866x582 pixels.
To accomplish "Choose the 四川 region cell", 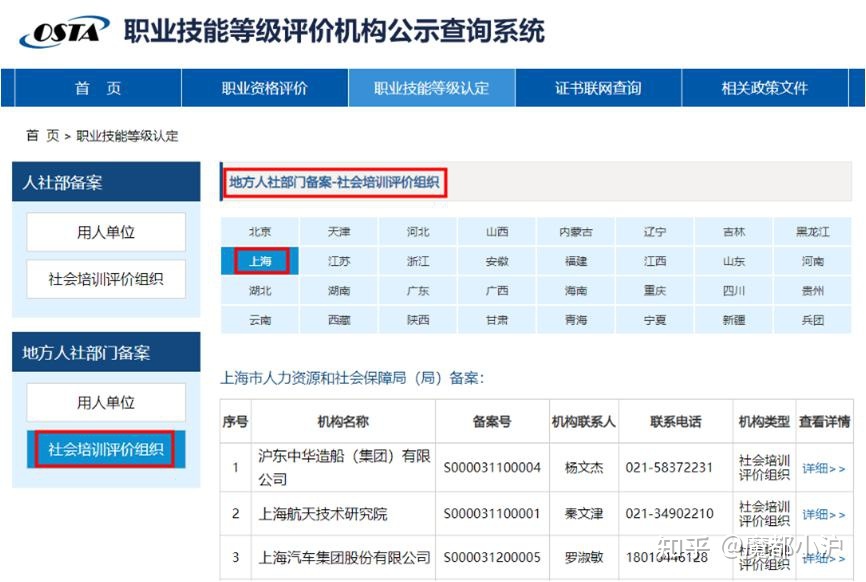I will (734, 290).
